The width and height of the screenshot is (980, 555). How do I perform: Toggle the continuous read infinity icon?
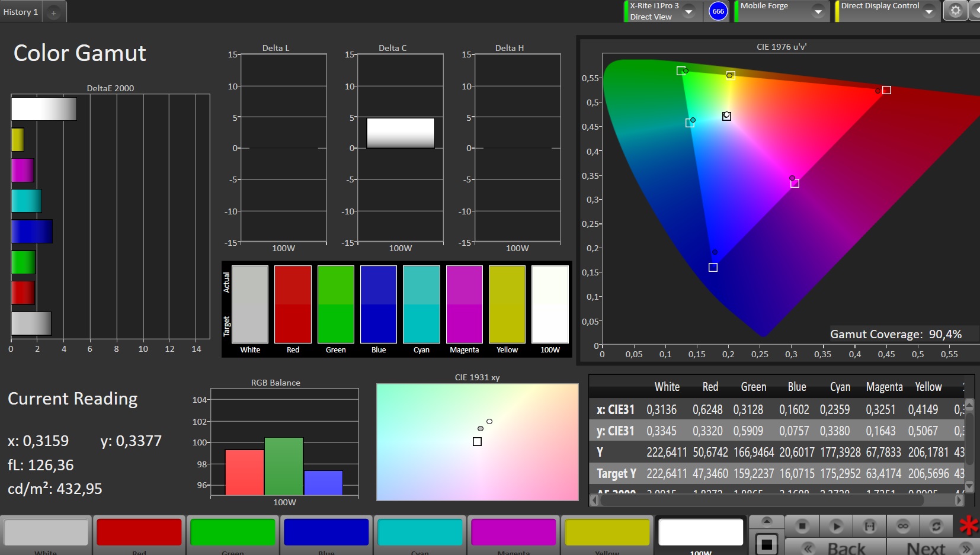pos(903,525)
